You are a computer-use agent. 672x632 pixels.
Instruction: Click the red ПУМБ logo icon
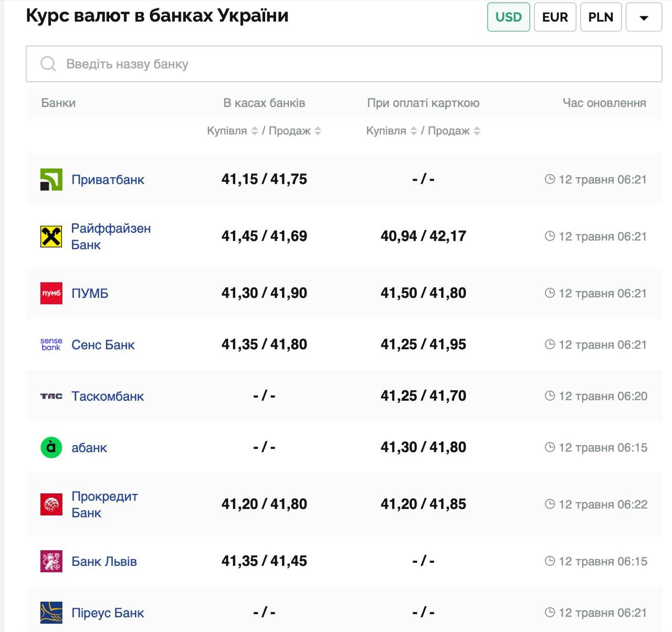(x=51, y=293)
